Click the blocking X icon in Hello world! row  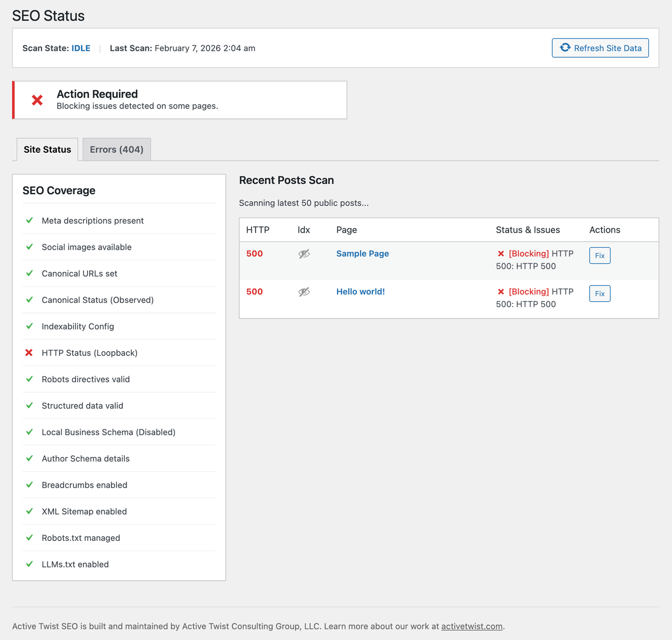tap(501, 292)
